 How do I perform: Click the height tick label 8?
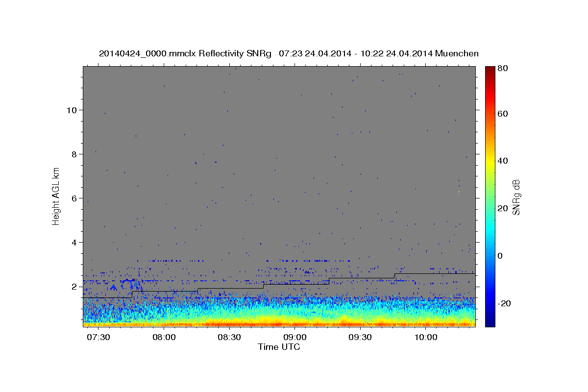74,154
